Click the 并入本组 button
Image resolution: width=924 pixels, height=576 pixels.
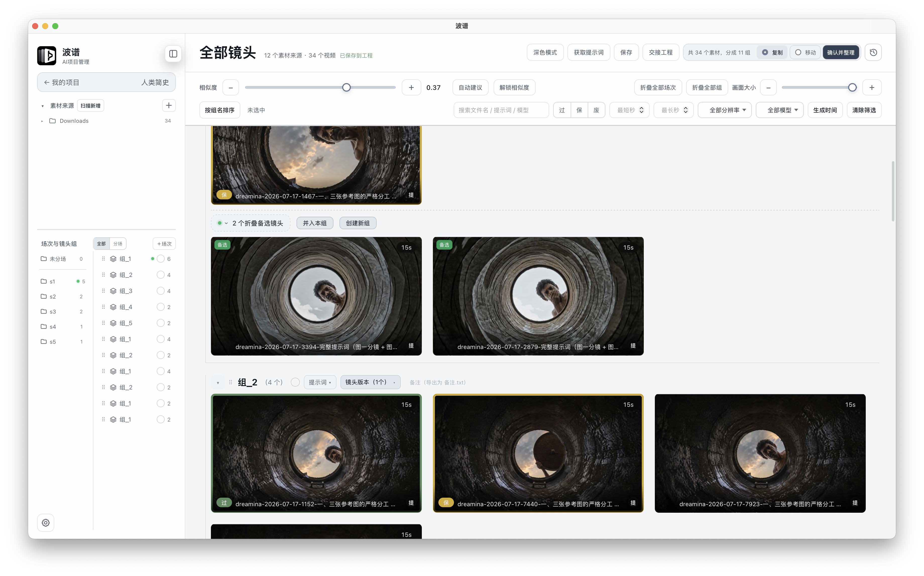(315, 223)
